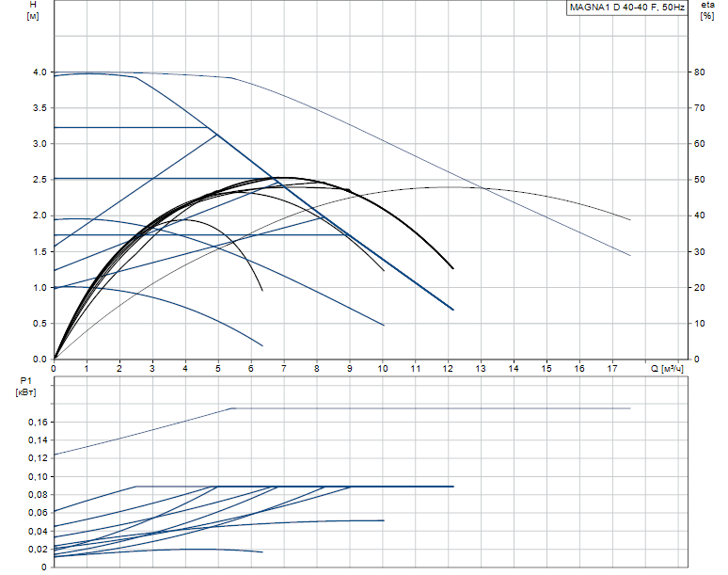Select the 0.5 tick on the H axis
The height and width of the screenshot is (575, 728).
tap(39, 324)
